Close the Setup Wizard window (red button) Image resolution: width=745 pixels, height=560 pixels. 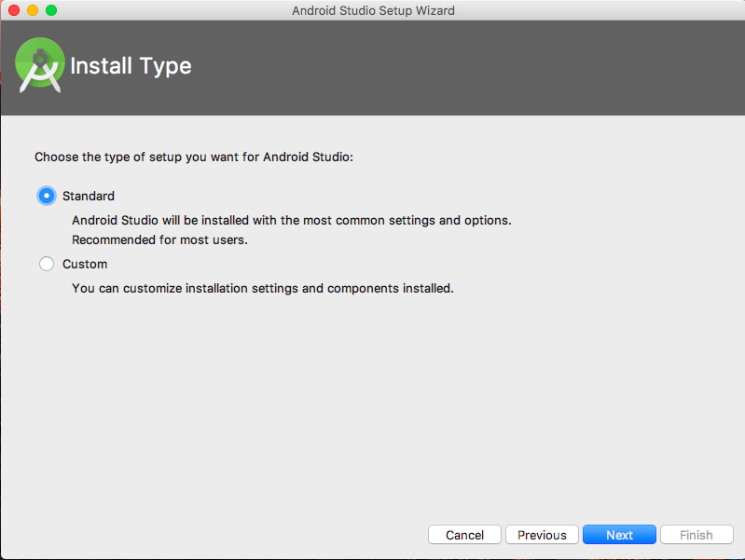tap(14, 10)
